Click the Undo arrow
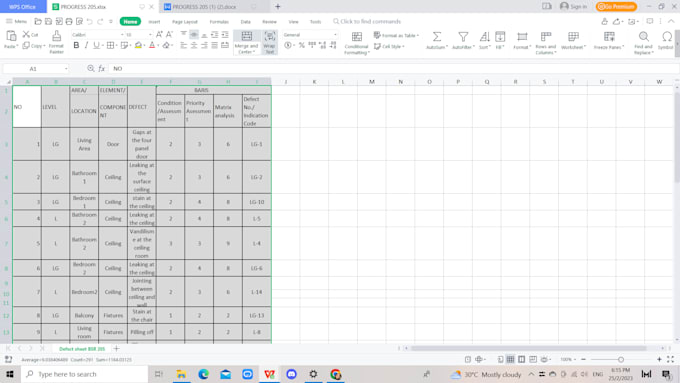The image size is (680, 383). (90, 21)
